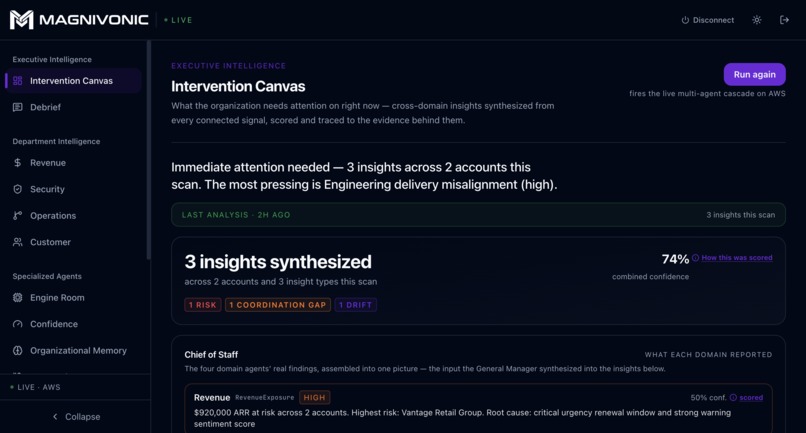Click fires the live multi-agent cascade text
Image resolution: width=806 pixels, height=433 pixels.
pos(707,94)
